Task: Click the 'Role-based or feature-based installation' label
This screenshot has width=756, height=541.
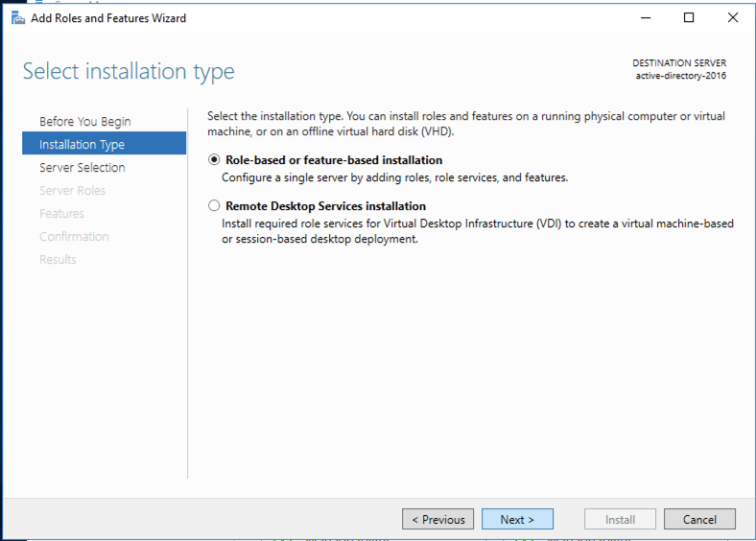Action: click(x=334, y=160)
